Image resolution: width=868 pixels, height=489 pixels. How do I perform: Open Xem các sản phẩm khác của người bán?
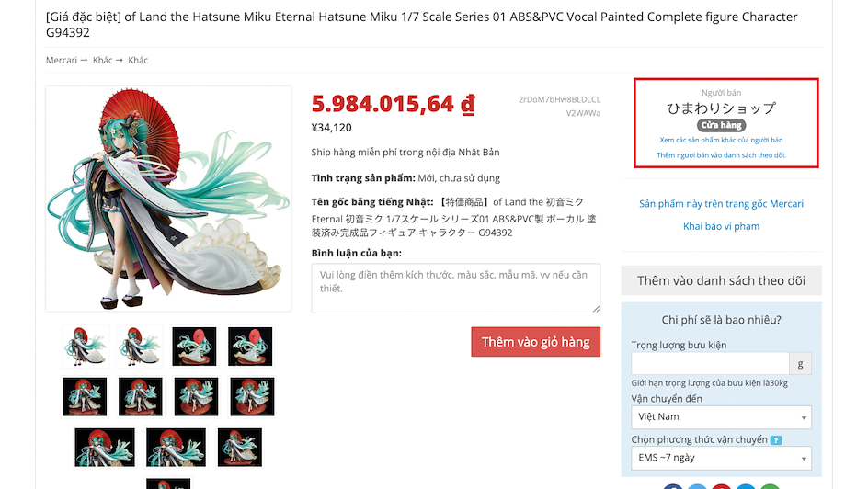point(721,140)
